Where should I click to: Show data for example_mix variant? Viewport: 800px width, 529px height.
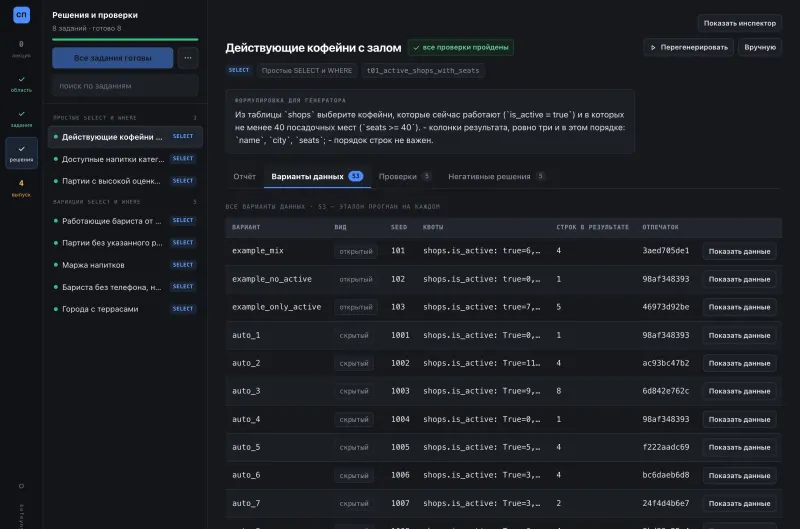pyautogui.click(x=739, y=251)
